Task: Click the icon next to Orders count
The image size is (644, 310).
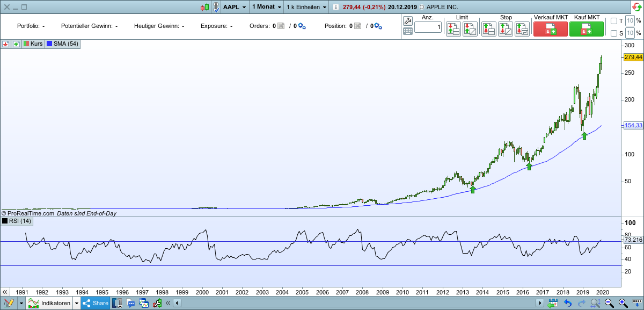Action: point(281,26)
